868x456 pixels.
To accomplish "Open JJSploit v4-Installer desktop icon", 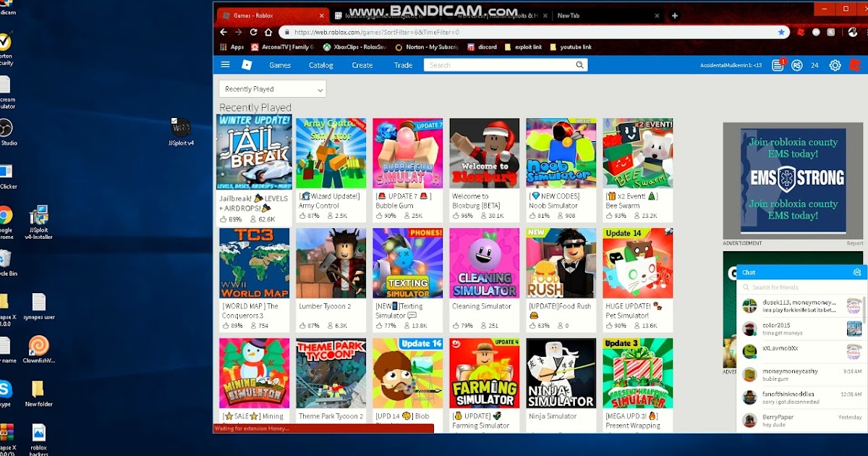I will [x=39, y=223].
